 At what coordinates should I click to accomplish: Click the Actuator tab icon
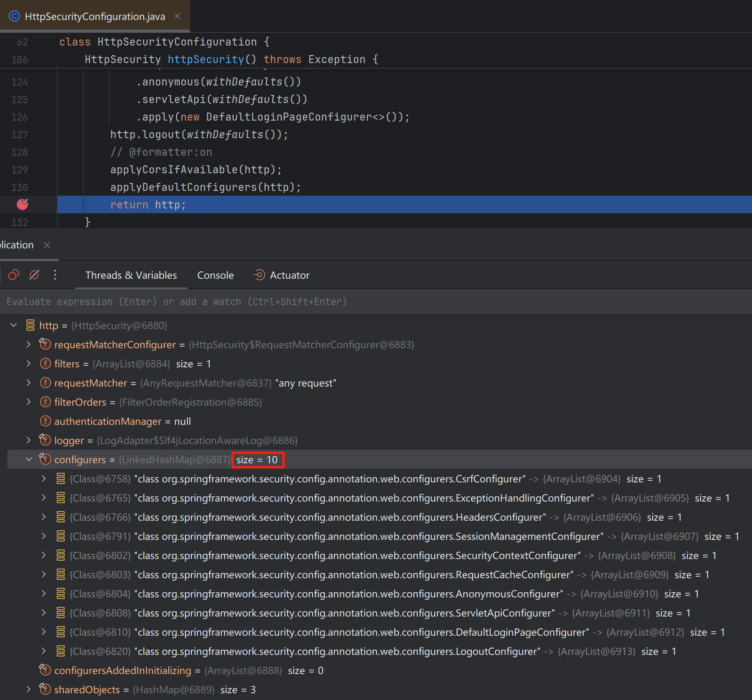click(259, 275)
